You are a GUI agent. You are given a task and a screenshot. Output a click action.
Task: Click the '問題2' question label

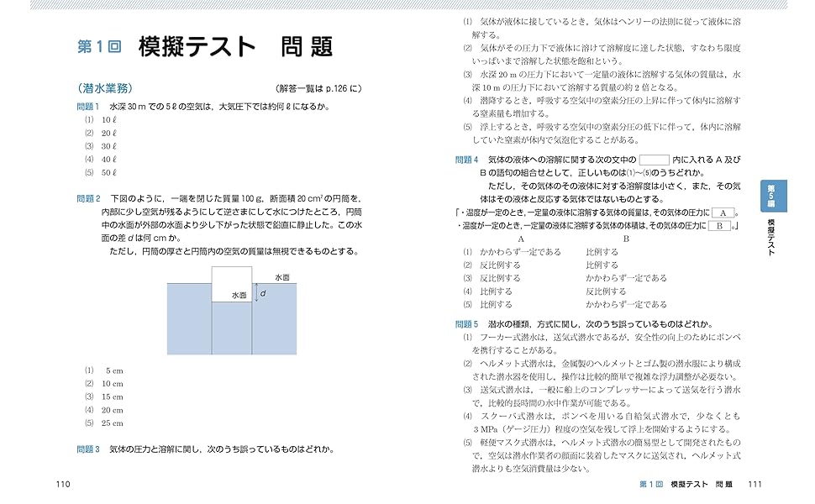click(88, 198)
